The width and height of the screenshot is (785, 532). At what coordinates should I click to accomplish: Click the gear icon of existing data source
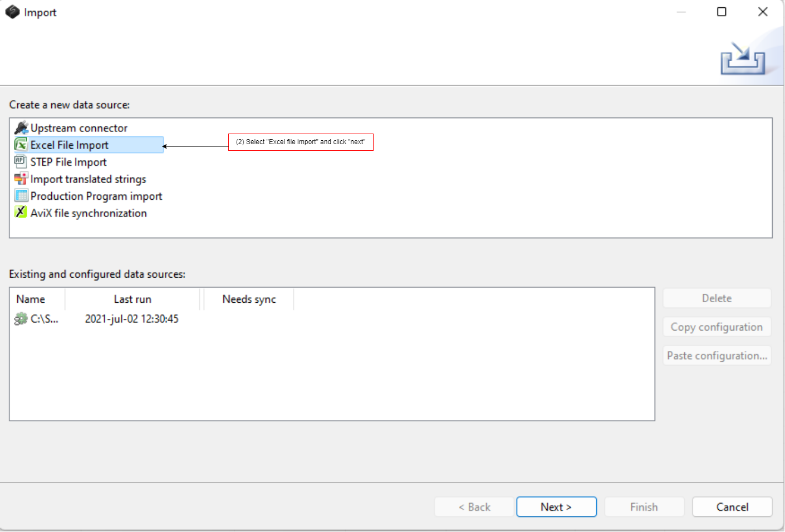coord(21,319)
